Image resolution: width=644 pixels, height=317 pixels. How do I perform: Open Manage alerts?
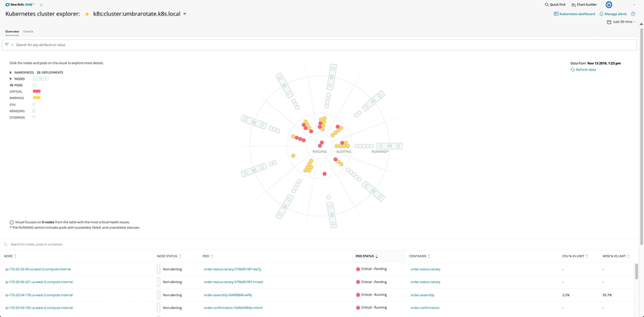(613, 13)
